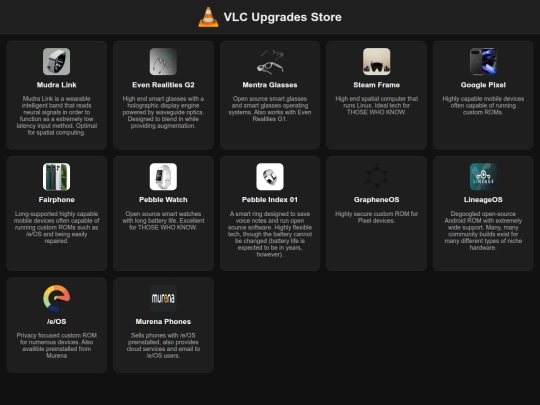This screenshot has height=405, width=540.
Task: Click the Pebble Index 01 ring icon
Action: [x=270, y=177]
